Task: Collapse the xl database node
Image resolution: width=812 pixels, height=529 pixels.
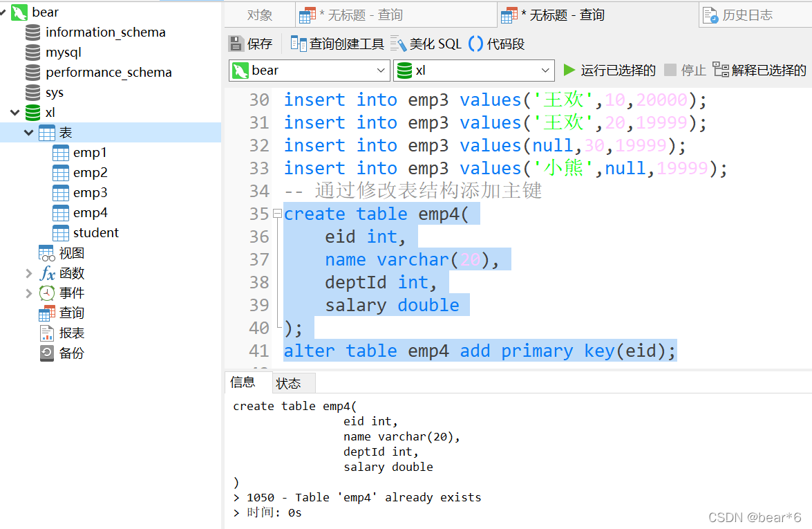Action: tap(15, 113)
